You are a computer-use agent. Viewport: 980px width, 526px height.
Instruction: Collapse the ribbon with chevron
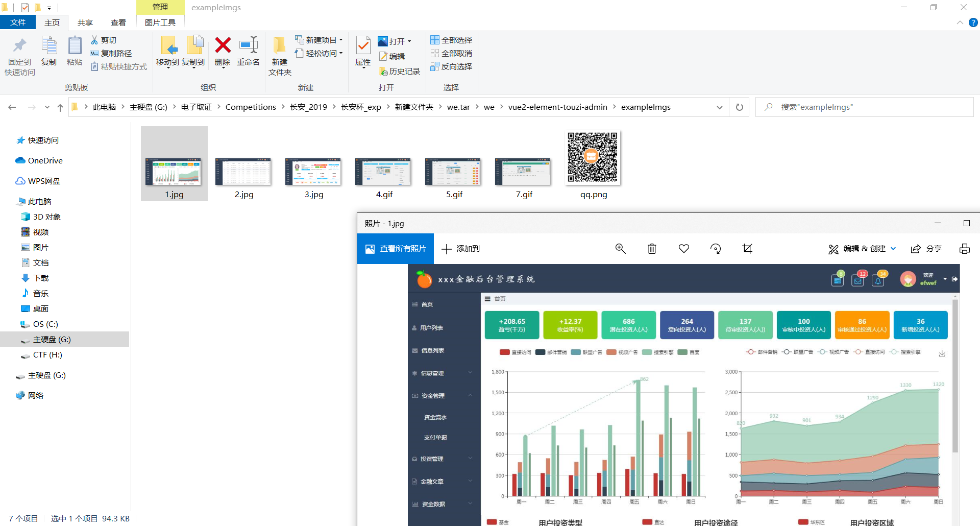click(x=960, y=22)
